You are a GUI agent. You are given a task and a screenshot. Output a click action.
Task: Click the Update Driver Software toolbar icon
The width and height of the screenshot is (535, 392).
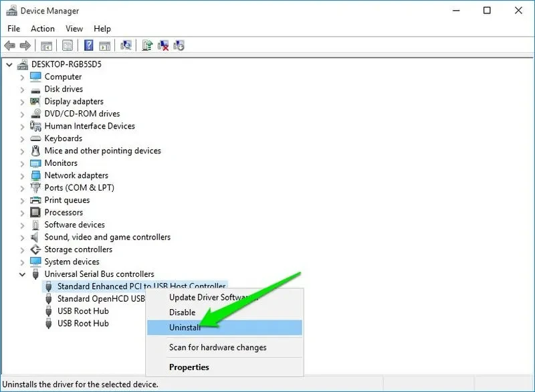click(x=146, y=45)
